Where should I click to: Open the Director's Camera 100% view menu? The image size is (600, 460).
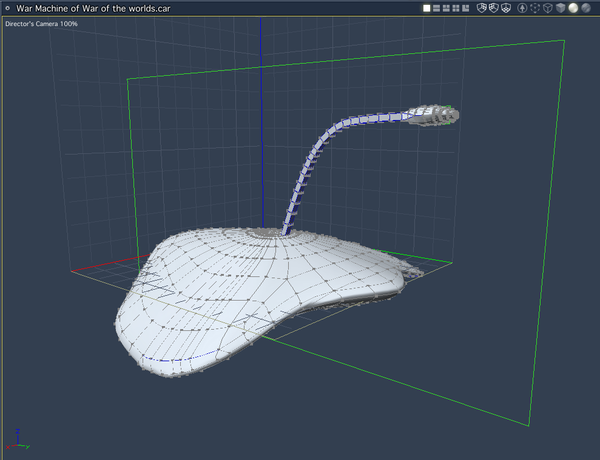click(x=41, y=24)
